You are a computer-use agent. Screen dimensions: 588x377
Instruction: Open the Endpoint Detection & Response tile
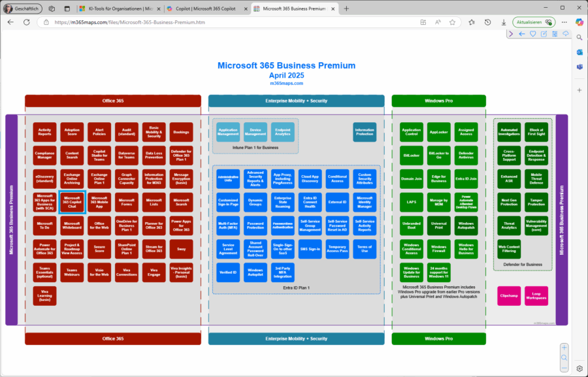pyautogui.click(x=536, y=156)
